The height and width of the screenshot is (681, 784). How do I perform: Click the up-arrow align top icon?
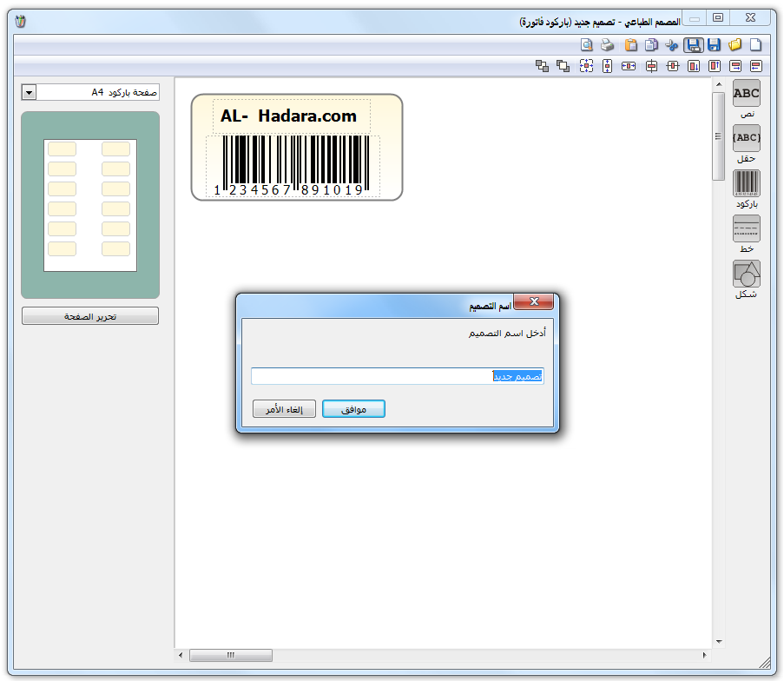point(715,65)
